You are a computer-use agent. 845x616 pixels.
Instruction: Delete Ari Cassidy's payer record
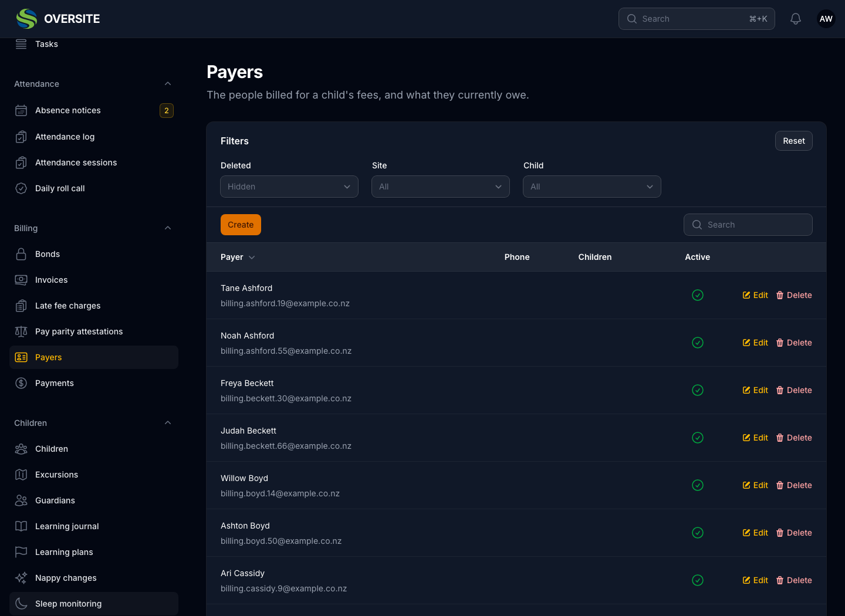(794, 580)
